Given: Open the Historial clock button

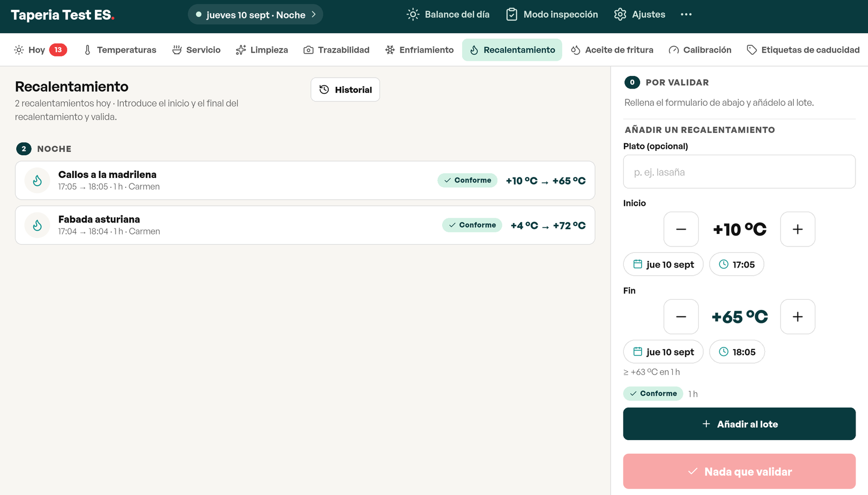Looking at the screenshot, I should (x=345, y=90).
